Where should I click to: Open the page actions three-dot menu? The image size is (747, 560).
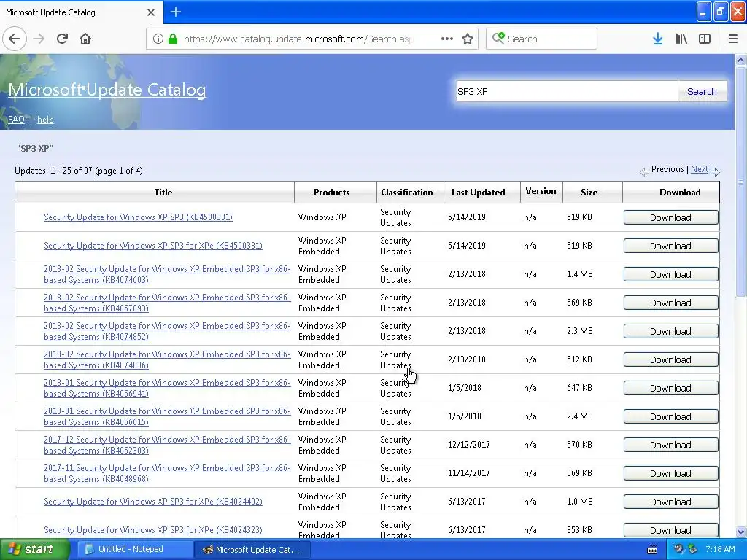tap(447, 39)
